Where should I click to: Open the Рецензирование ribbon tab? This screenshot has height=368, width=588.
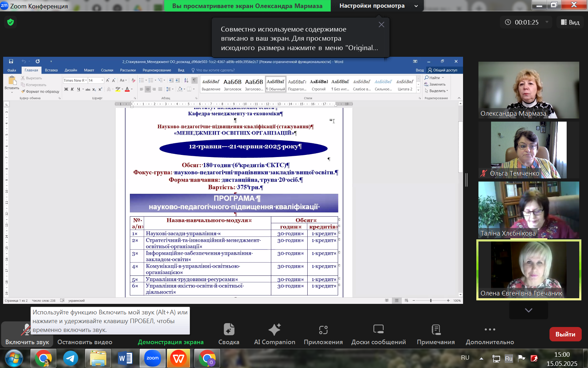(x=157, y=70)
